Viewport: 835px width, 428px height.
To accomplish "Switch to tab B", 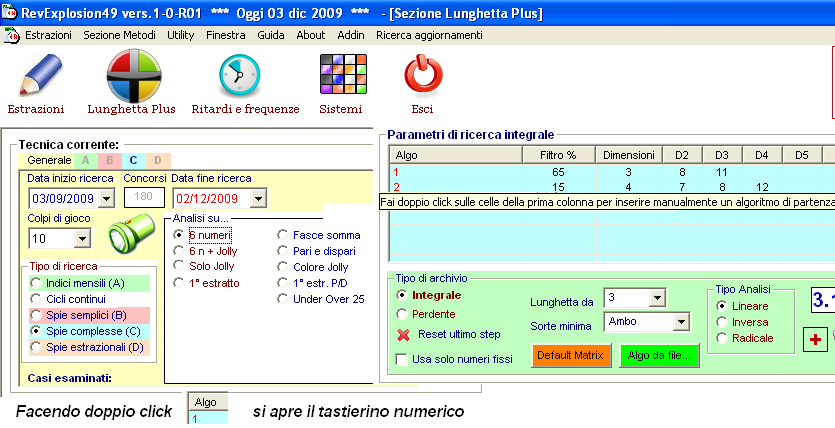I will click(110, 160).
